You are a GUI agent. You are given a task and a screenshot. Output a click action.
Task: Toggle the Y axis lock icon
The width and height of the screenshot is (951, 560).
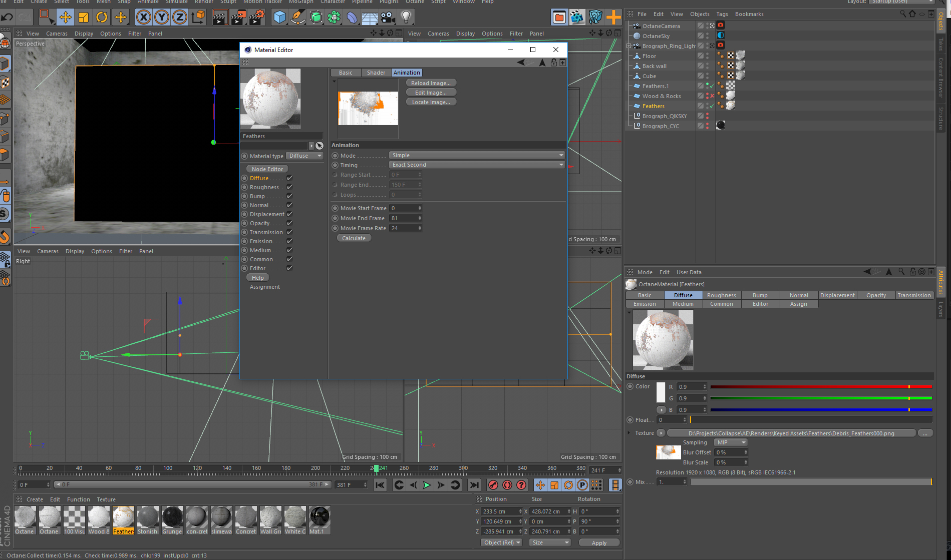[x=162, y=18]
